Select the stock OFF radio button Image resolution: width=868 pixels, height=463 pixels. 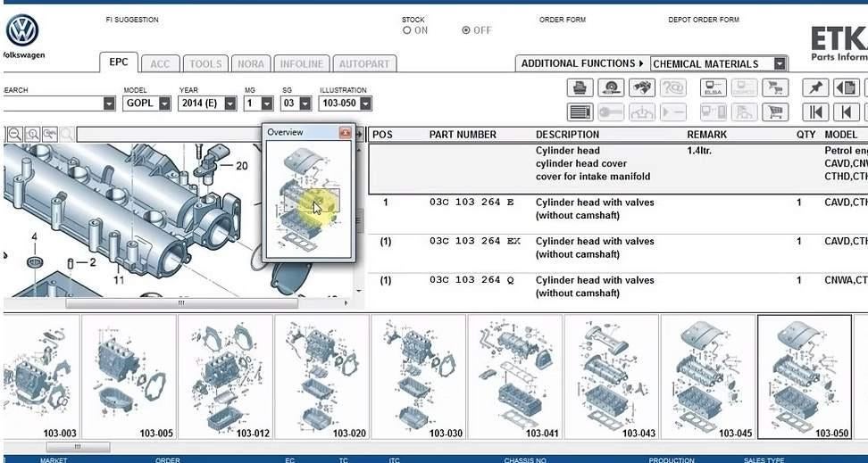466,30
